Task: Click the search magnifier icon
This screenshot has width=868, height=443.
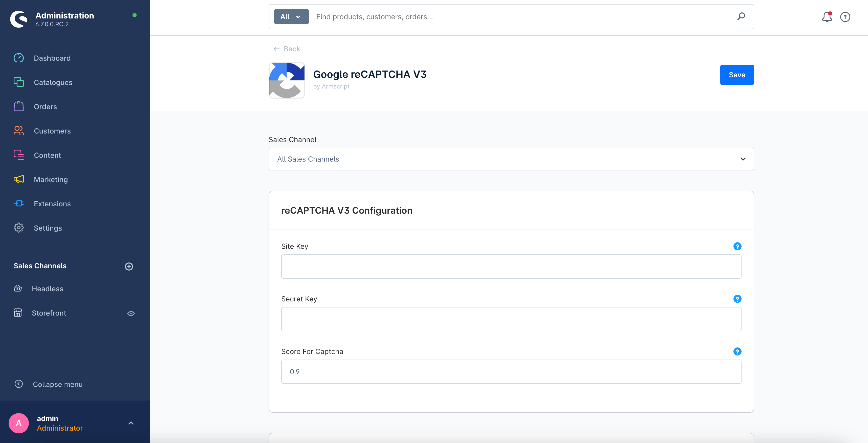Action: coord(741,16)
